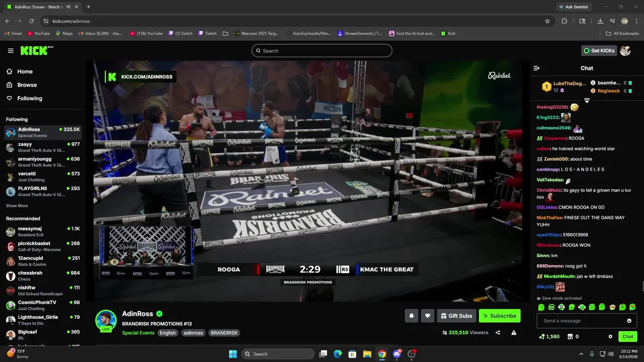Open vercetti Just Chatting channel
This screenshot has width=644, height=362.
click(x=43, y=176)
